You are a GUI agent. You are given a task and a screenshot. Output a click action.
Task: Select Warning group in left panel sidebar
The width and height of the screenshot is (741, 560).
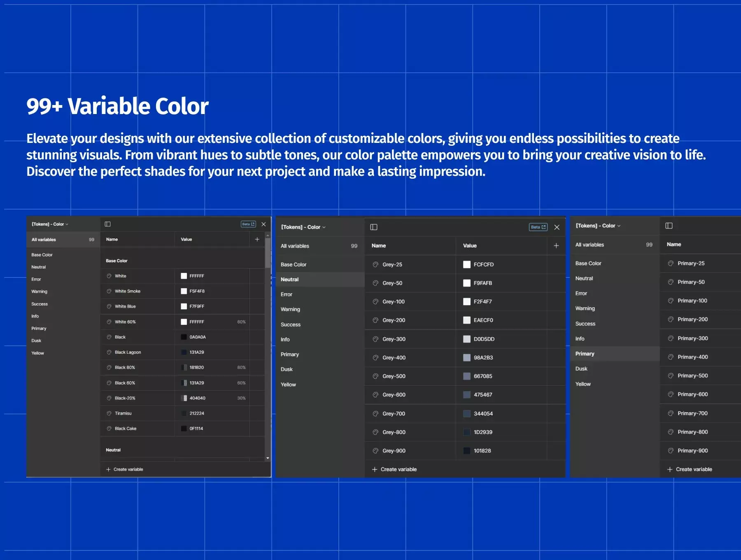(39, 292)
